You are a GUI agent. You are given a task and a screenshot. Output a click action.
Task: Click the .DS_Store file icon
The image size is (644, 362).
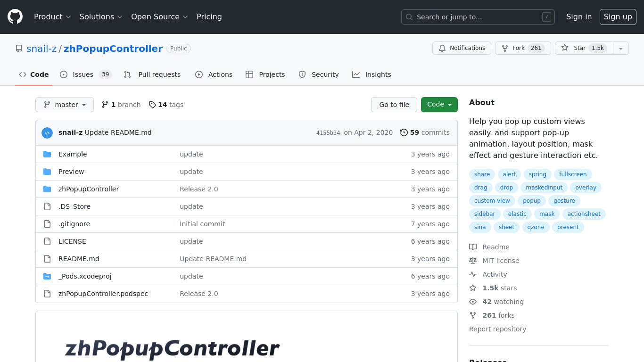click(x=47, y=206)
